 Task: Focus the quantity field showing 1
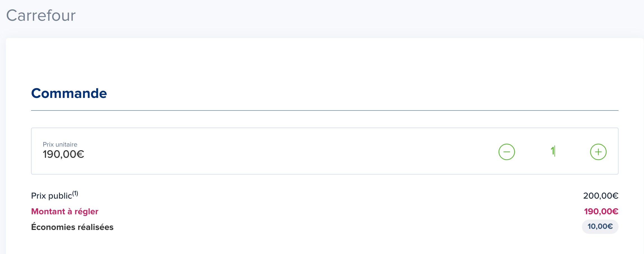click(553, 151)
